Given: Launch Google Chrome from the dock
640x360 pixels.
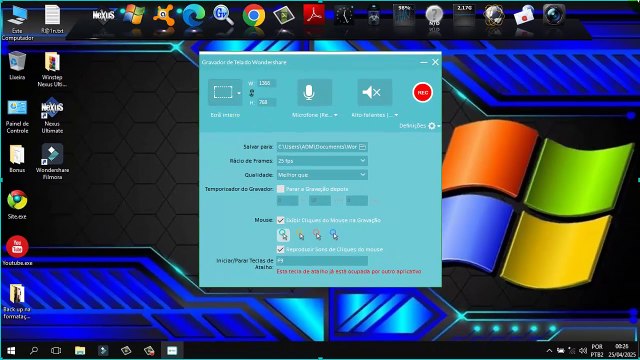Looking at the screenshot, I should click(x=253, y=16).
